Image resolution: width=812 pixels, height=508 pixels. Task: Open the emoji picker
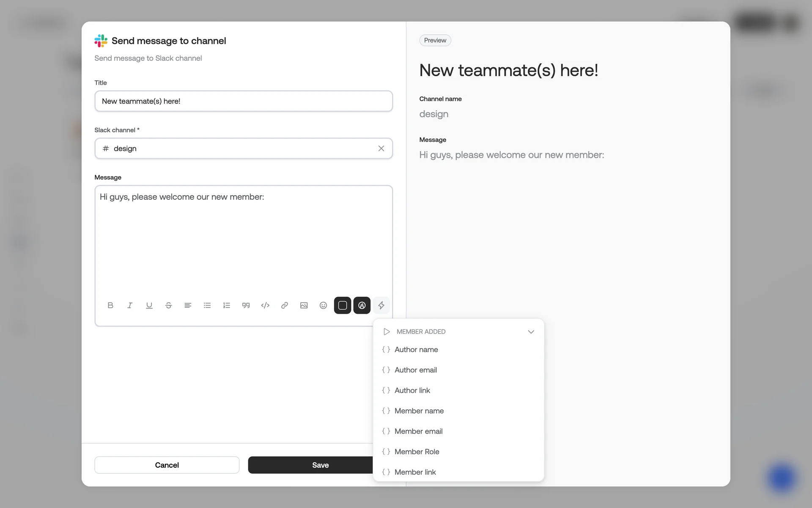tap(323, 305)
